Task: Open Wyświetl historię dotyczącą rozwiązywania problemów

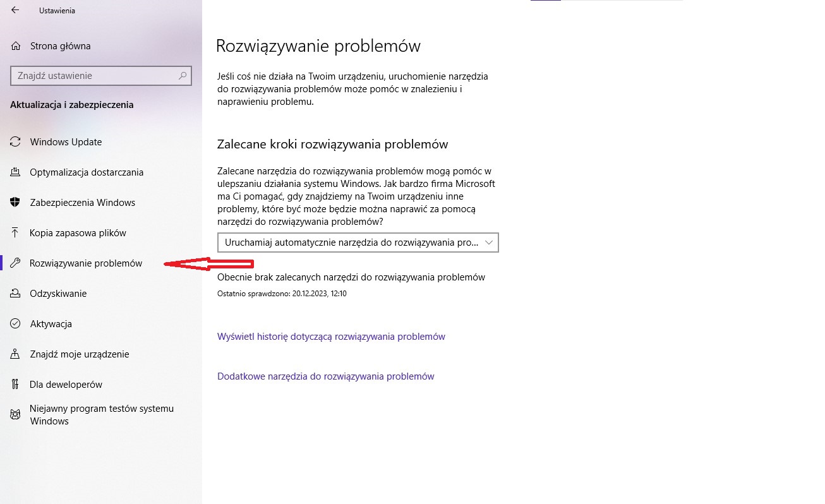Action: tap(331, 336)
